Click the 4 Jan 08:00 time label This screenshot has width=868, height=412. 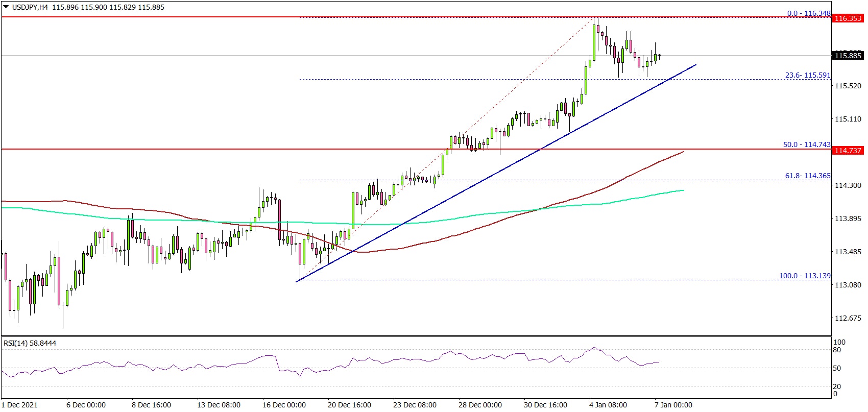tap(608, 405)
